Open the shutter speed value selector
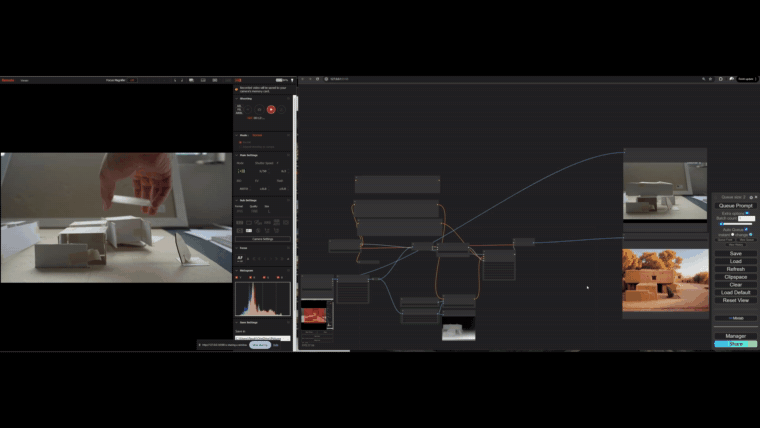This screenshot has width=760, height=428. [264, 171]
